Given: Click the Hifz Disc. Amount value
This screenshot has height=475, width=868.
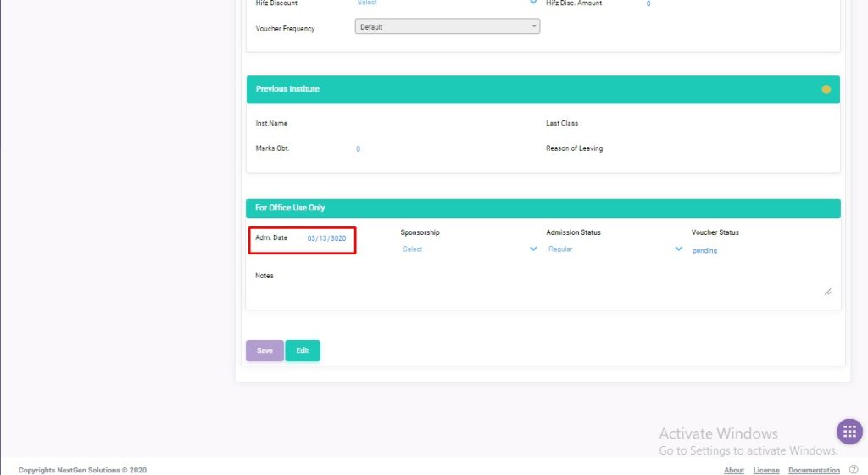Looking at the screenshot, I should pyautogui.click(x=648, y=4).
